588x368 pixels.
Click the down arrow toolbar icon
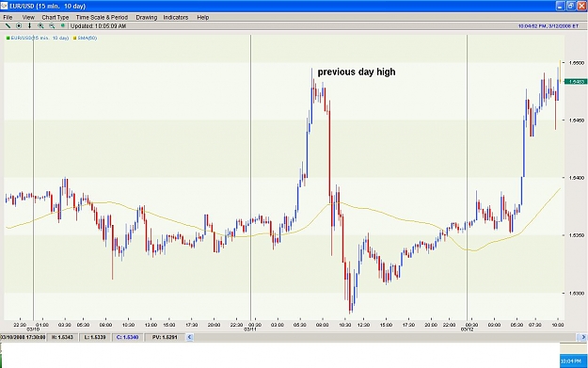29,26
